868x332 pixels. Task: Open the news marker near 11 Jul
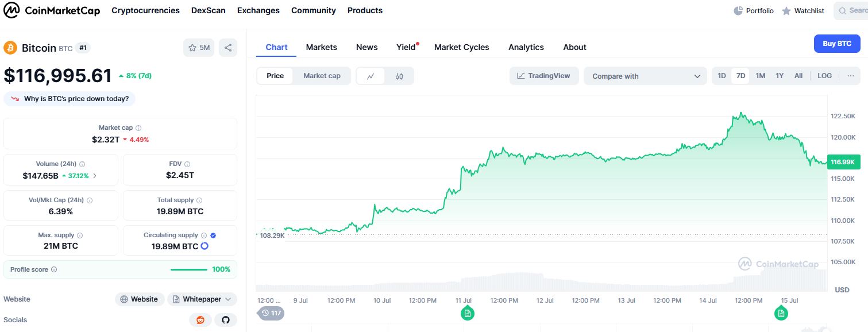coord(468,313)
